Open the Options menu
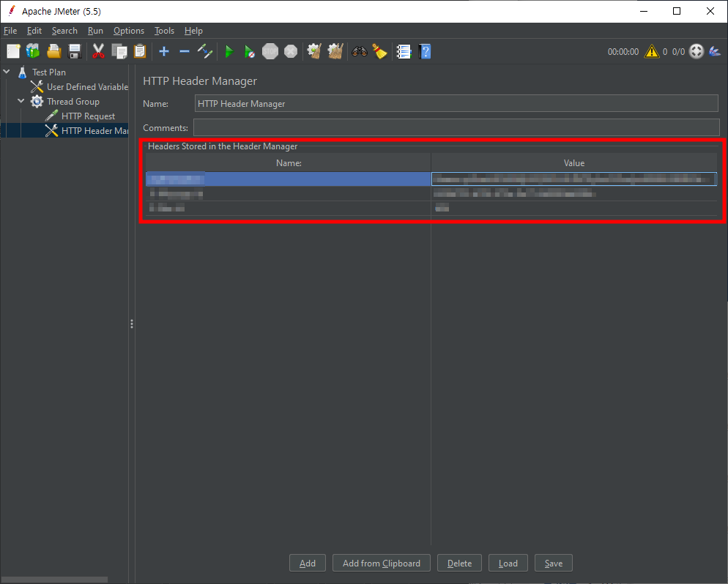The width and height of the screenshot is (728, 584). point(129,31)
